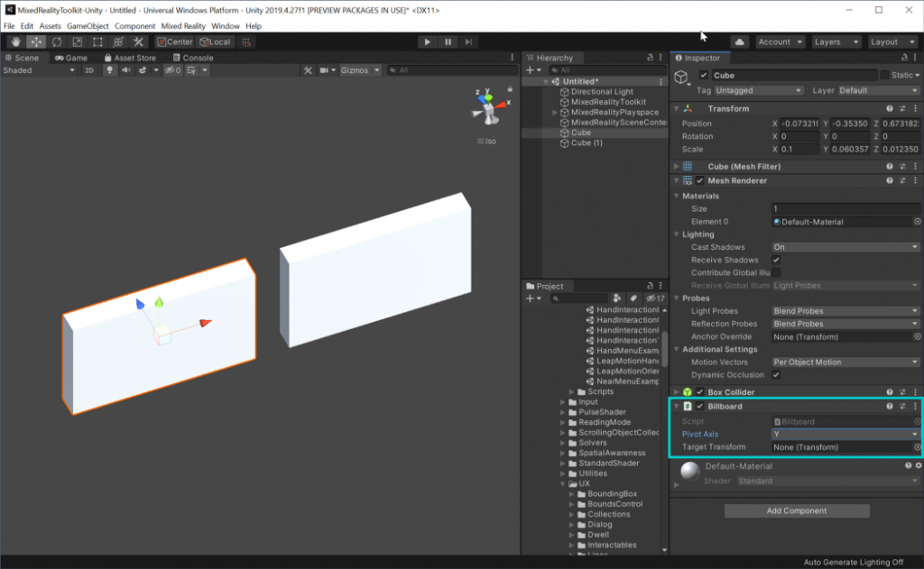This screenshot has width=924, height=569.
Task: Click the Default-Material sphere preview
Action: (689, 473)
